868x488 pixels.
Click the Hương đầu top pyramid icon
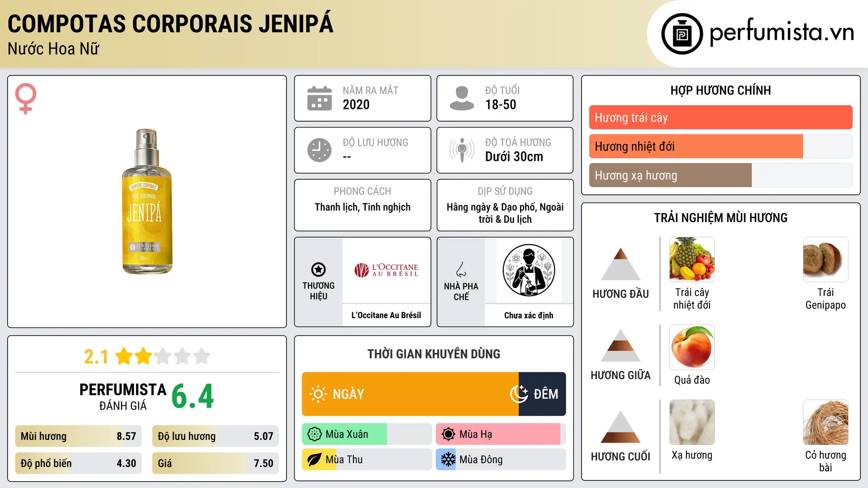click(x=620, y=264)
